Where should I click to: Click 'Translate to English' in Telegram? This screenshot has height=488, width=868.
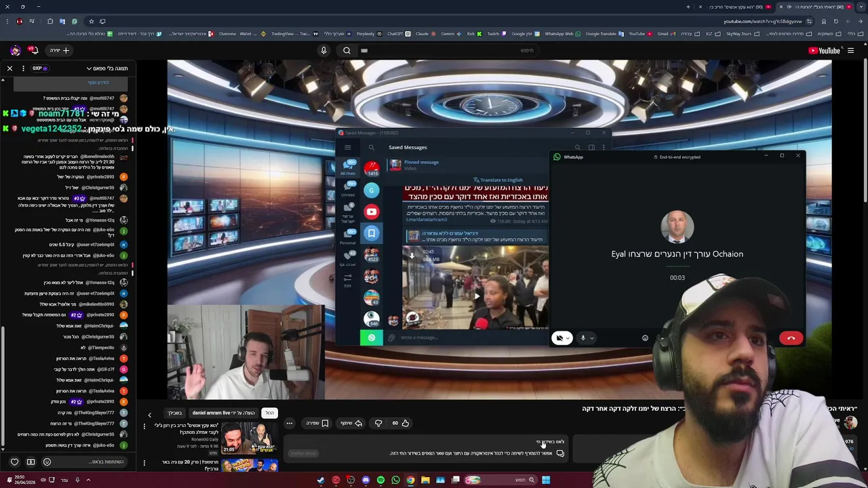(498, 180)
